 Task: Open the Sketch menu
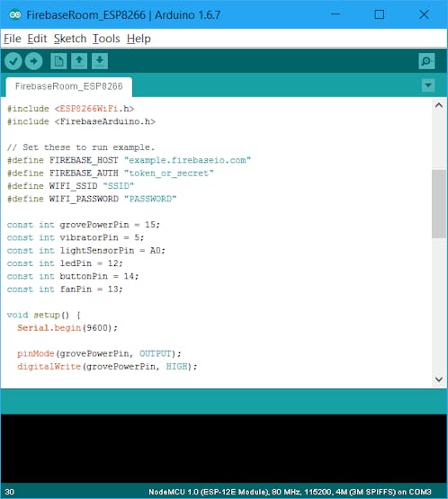click(x=70, y=39)
